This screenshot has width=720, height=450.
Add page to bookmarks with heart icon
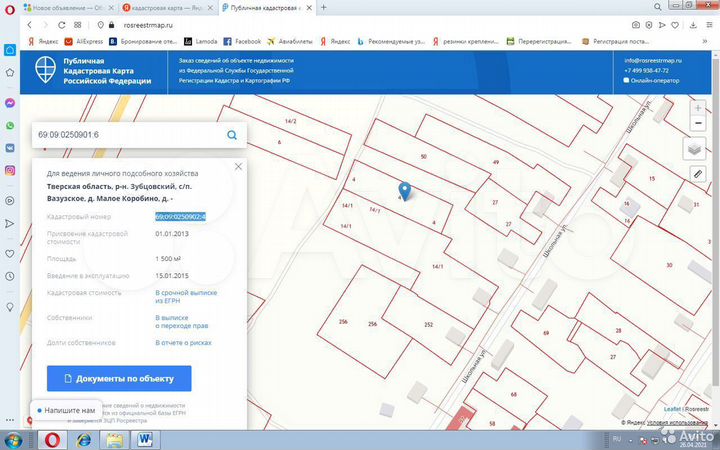(675, 25)
